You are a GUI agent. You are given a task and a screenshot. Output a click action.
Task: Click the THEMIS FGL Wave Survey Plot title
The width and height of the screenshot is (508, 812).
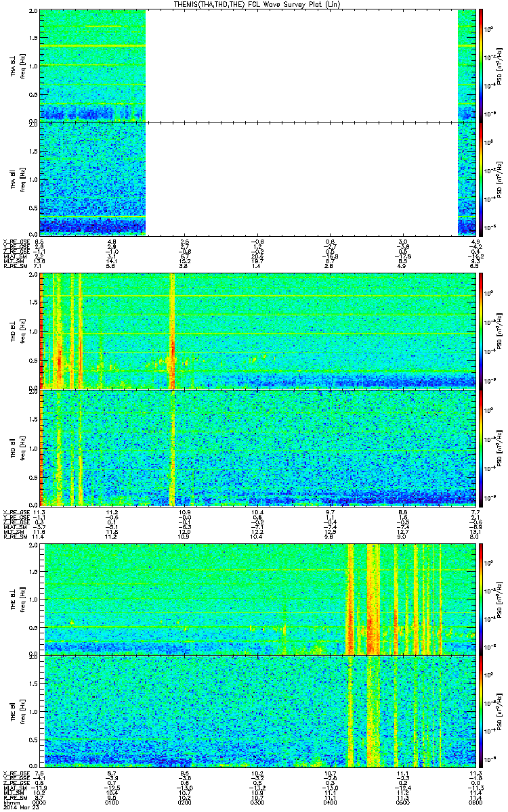(261, 4)
